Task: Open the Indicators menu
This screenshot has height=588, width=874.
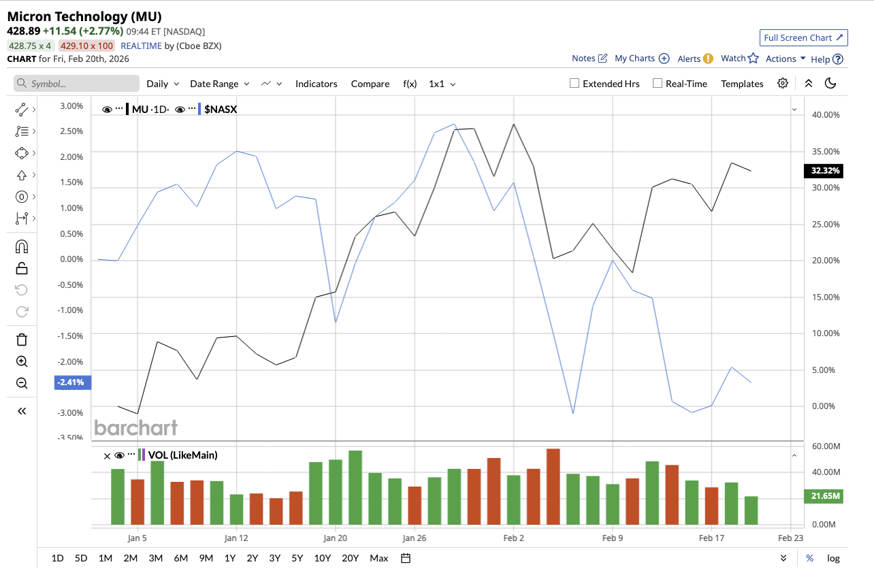Action: click(316, 83)
